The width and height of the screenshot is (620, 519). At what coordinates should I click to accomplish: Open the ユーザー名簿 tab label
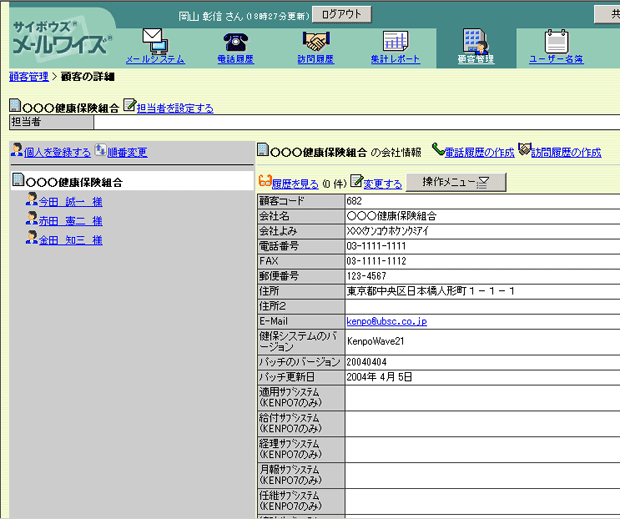tap(556, 59)
